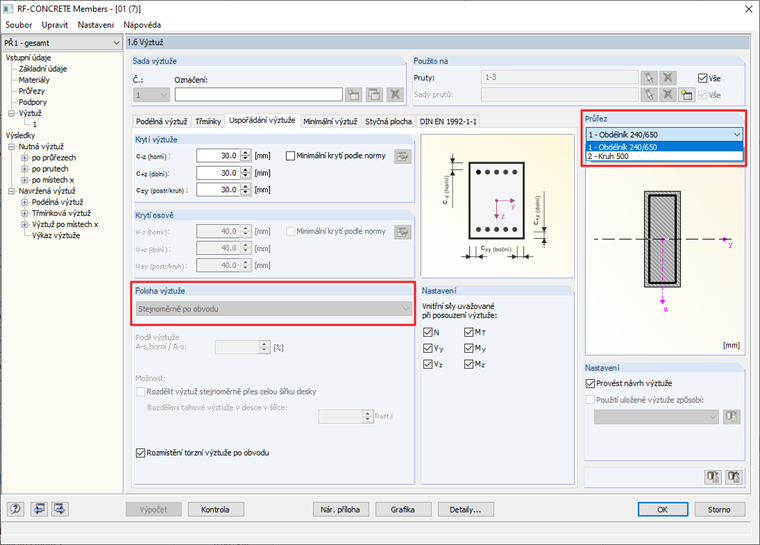Expand the po průřezech tree node
The height and width of the screenshot is (545, 760).
[x=24, y=158]
